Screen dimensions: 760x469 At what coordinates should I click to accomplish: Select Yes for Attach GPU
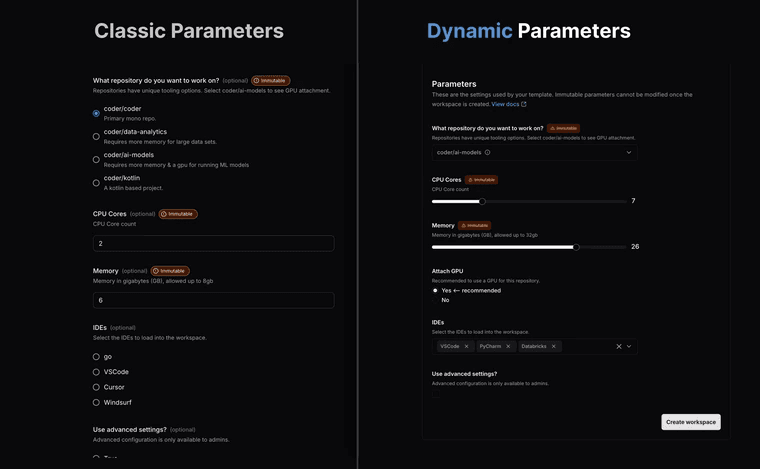[x=435, y=291]
